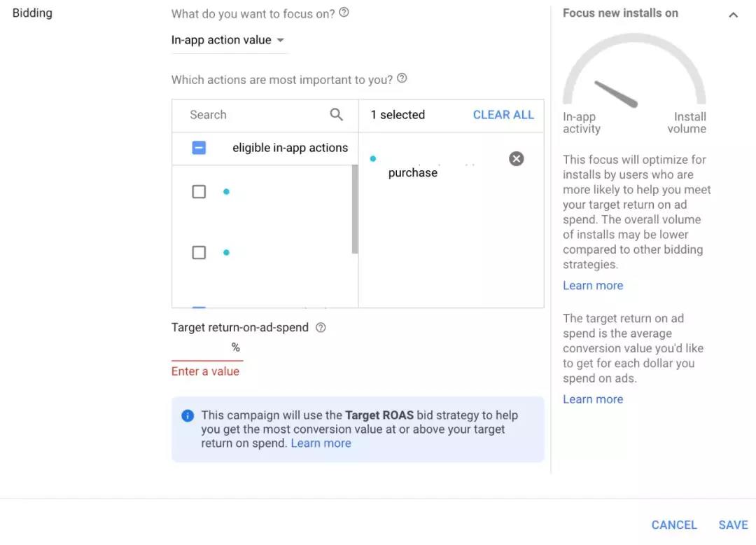Image resolution: width=756 pixels, height=545 pixels.
Task: Click CLEAR ALL to deselect actions
Action: point(503,115)
